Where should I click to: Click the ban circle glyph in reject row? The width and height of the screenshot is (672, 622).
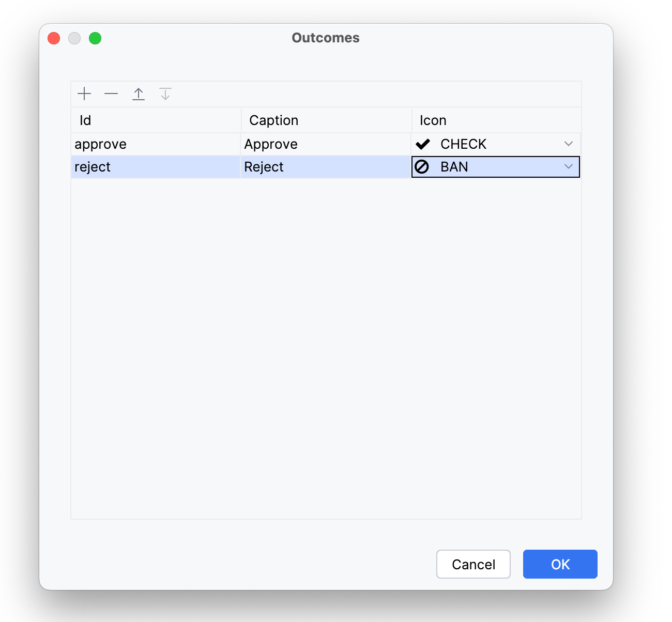(x=422, y=167)
